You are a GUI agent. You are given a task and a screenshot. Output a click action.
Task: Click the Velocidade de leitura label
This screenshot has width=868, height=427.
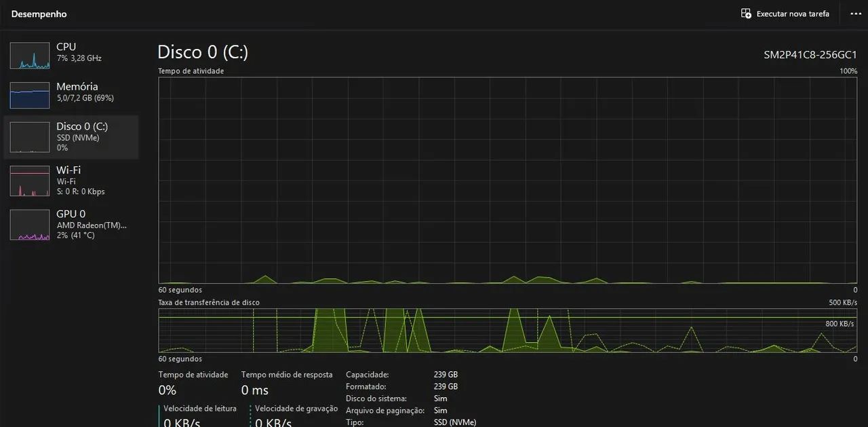click(x=200, y=408)
